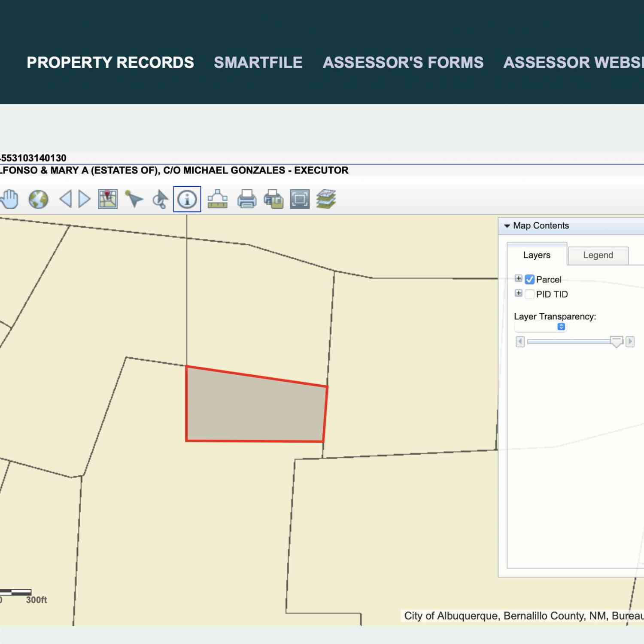Collapse the Map Contents panel
The image size is (644, 644).
507,226
